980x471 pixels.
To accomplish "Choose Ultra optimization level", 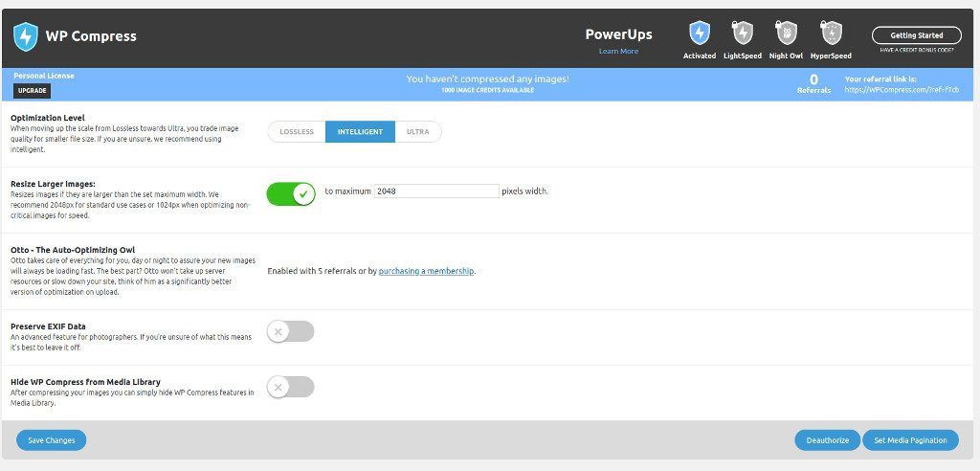I will click(418, 132).
